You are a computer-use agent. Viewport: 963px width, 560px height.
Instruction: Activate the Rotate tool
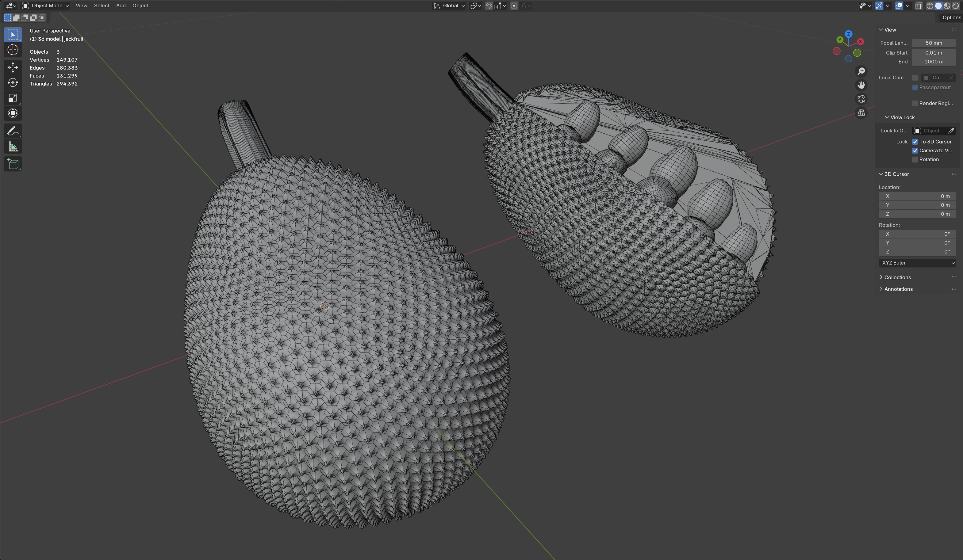[13, 82]
